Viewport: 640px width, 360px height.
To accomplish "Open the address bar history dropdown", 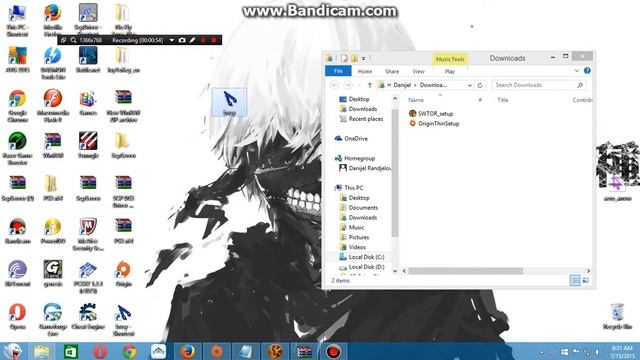I will point(470,85).
